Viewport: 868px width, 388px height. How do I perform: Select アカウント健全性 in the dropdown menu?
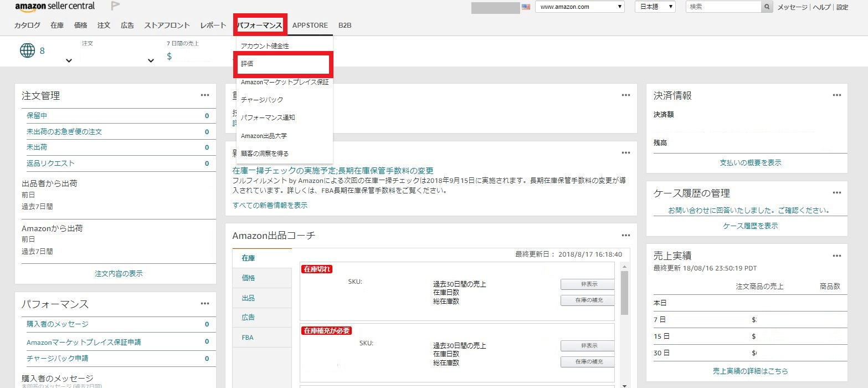tap(265, 46)
